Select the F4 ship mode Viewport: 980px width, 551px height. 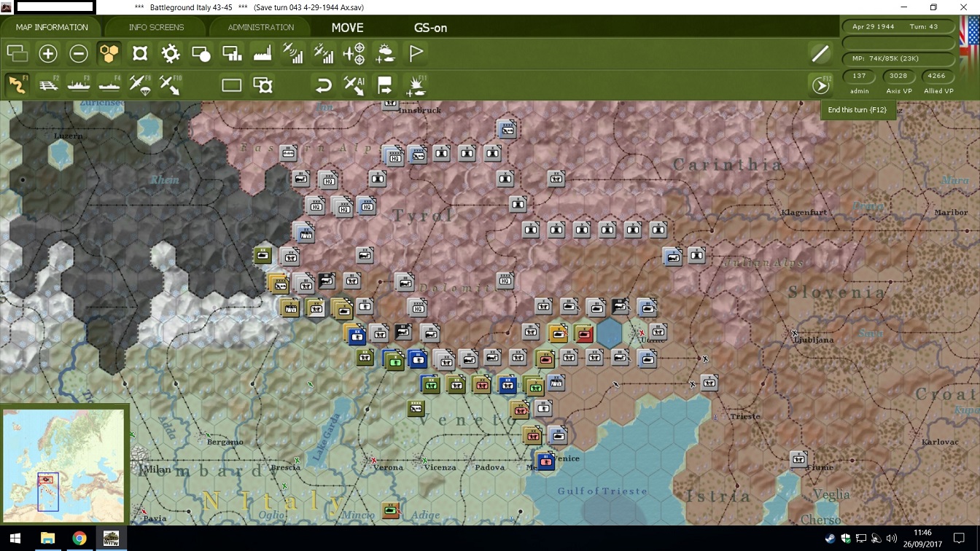click(x=109, y=85)
